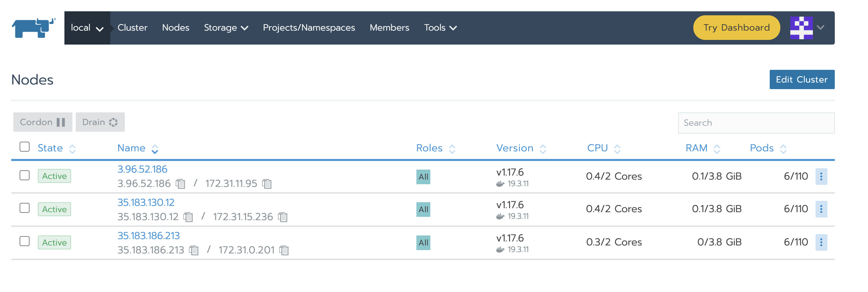Click the Try Dashboard button

[x=737, y=28]
